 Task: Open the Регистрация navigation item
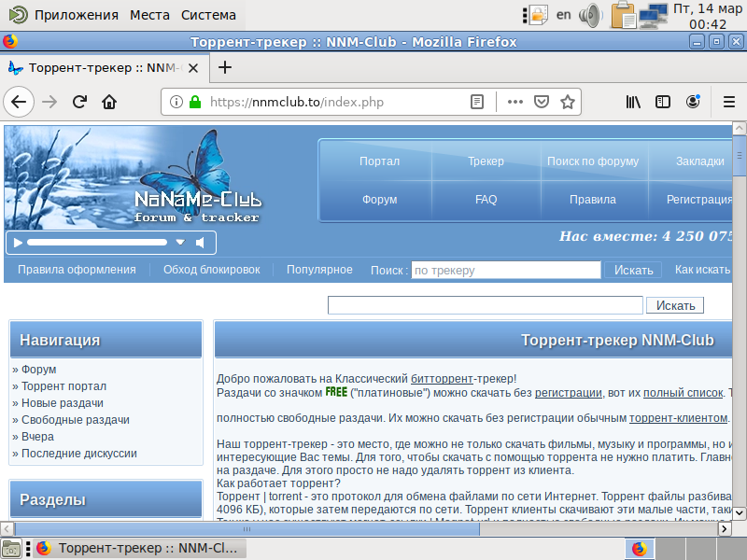tap(699, 200)
